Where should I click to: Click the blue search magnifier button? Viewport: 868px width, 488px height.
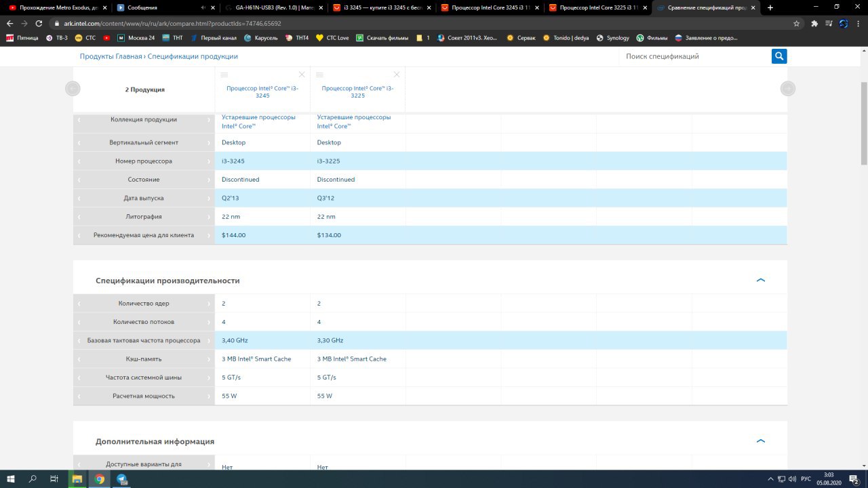tap(779, 56)
